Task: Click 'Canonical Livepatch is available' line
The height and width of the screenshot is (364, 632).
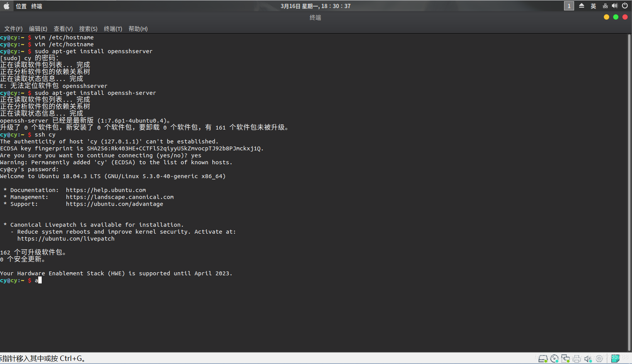Action: coord(93,225)
